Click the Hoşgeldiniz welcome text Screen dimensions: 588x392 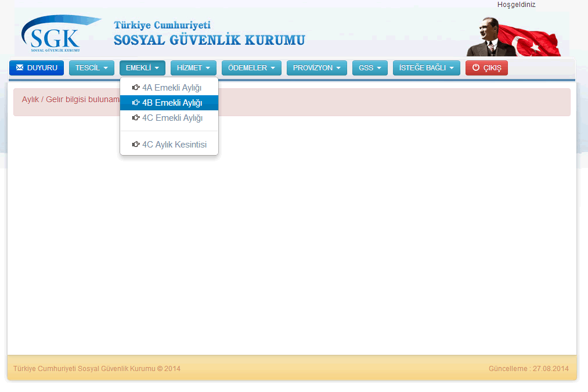pos(517,5)
